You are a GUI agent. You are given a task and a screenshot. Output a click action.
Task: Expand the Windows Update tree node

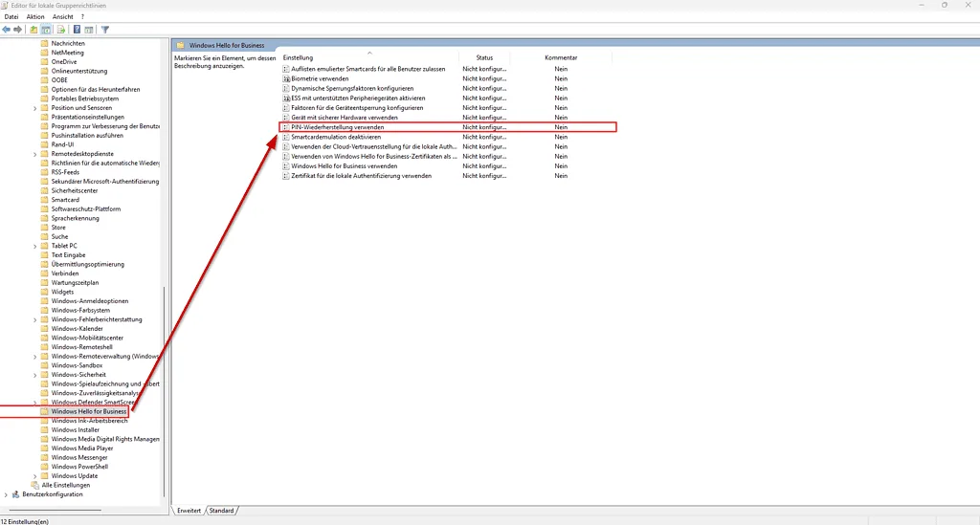(x=35, y=475)
